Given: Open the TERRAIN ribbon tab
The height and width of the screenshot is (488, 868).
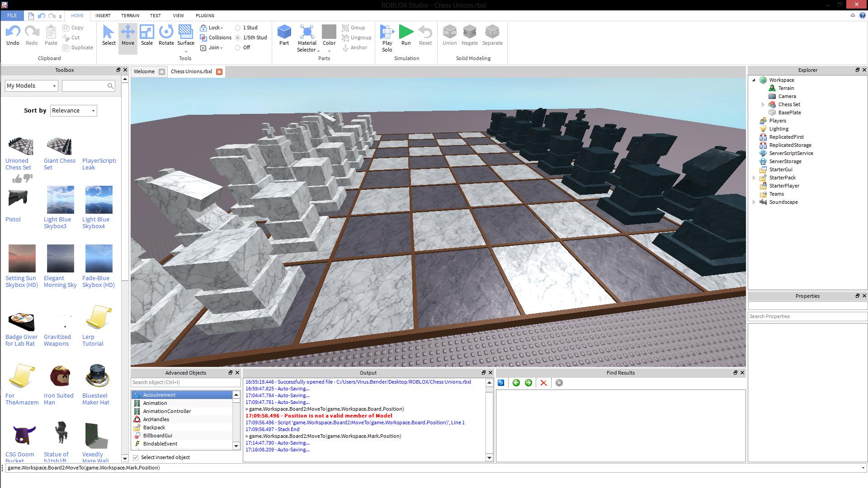Looking at the screenshot, I should coord(130,15).
